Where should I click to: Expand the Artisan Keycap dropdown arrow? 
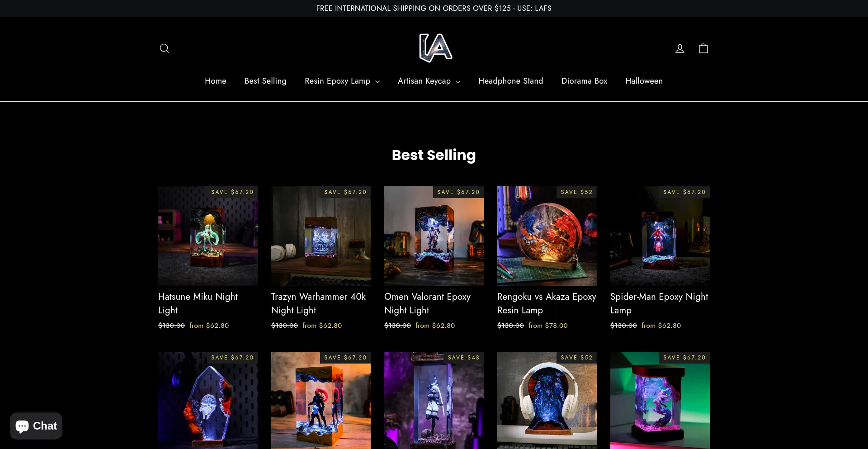[458, 82]
